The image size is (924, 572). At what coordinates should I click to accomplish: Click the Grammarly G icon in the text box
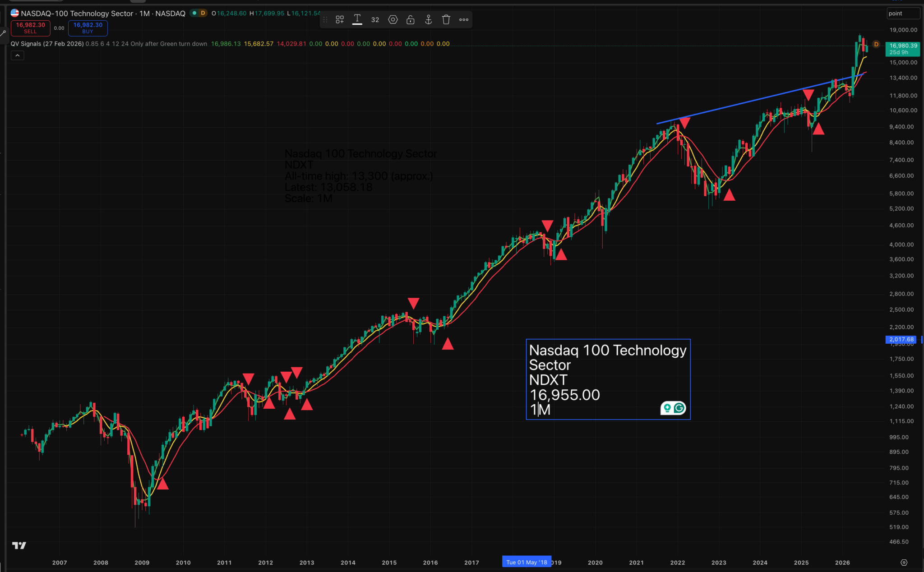tap(679, 408)
